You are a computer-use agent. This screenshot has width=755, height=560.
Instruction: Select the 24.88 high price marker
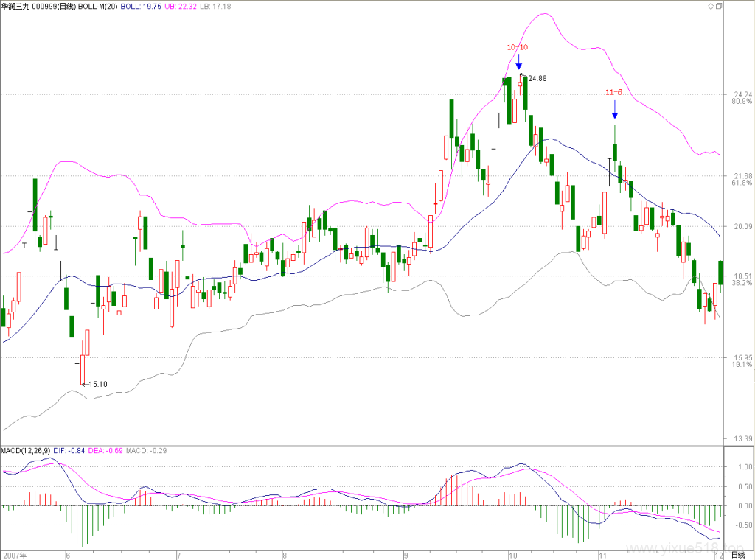(537, 78)
